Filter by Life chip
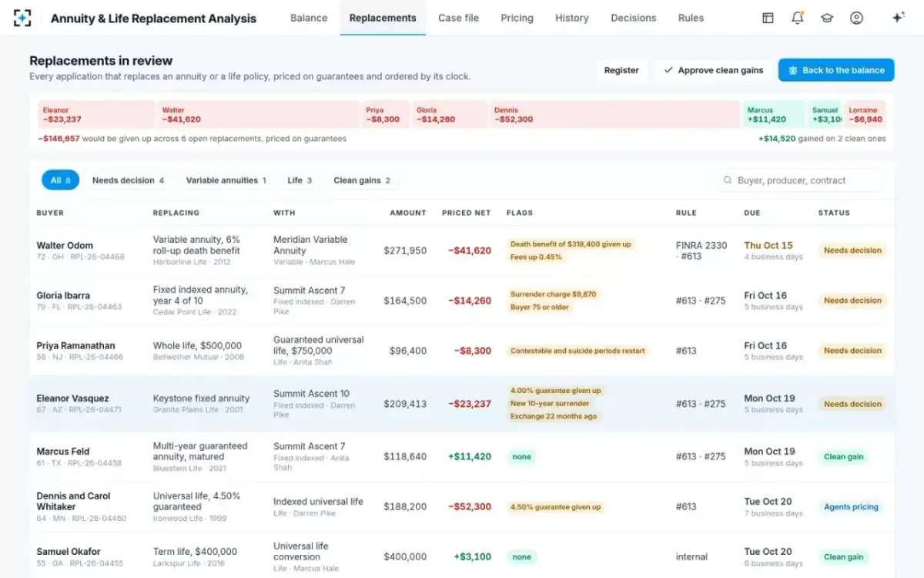Image resolution: width=924 pixels, height=578 pixels. pos(300,180)
